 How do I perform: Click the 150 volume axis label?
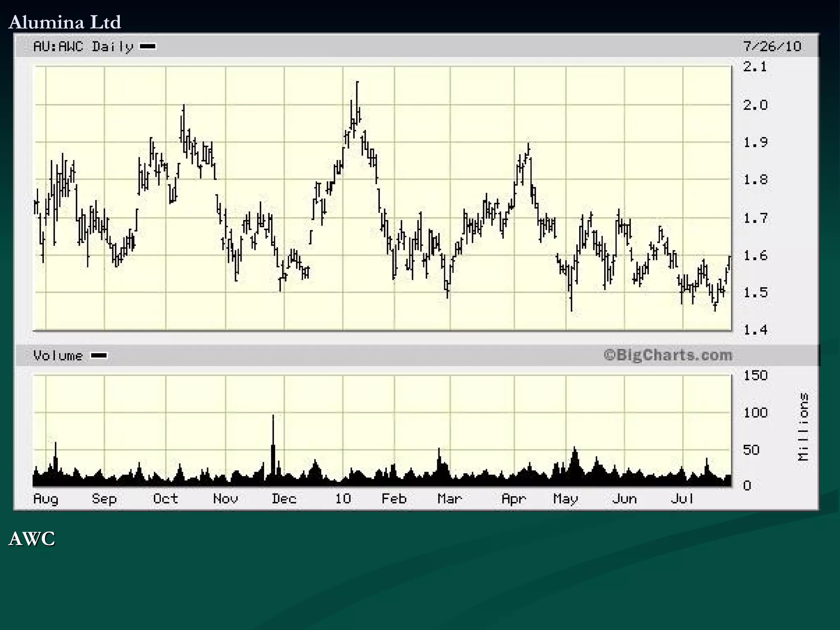point(755,375)
